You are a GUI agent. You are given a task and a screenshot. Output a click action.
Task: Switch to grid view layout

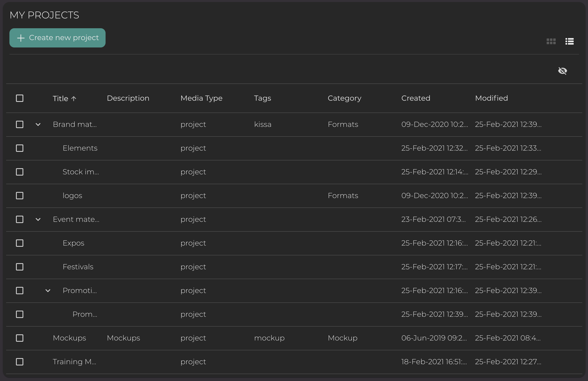551,41
